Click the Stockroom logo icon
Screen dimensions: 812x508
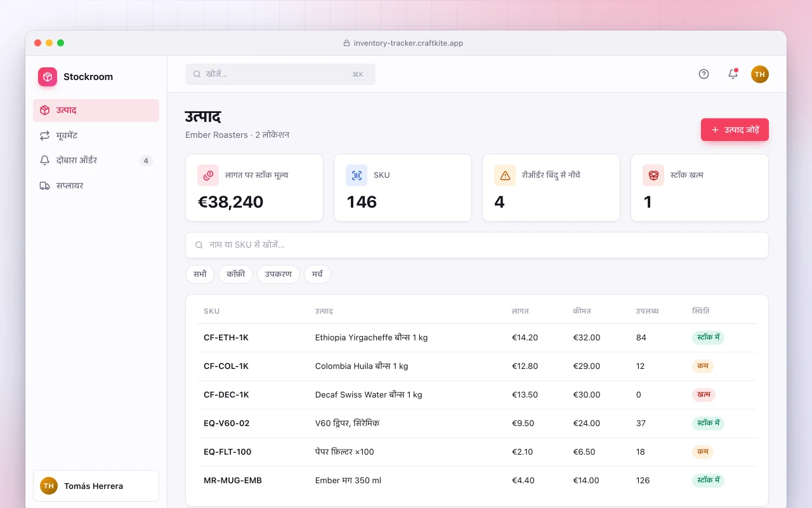(x=48, y=77)
